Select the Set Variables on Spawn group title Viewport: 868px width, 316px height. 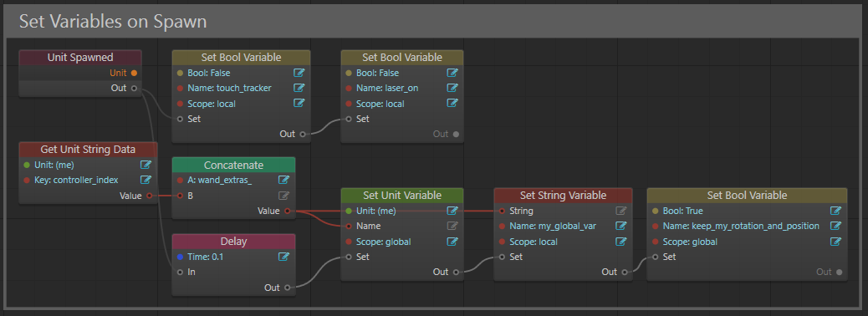pyautogui.click(x=113, y=21)
